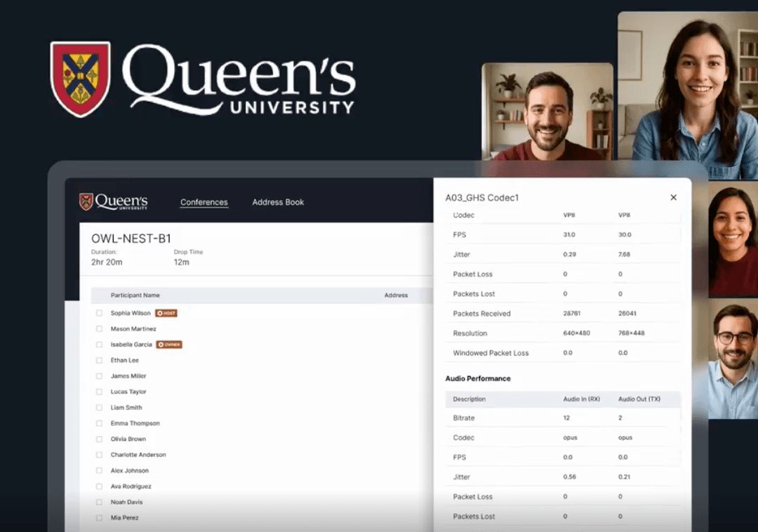The width and height of the screenshot is (758, 532).
Task: Click the 640×480 resolution value
Action: (x=576, y=333)
